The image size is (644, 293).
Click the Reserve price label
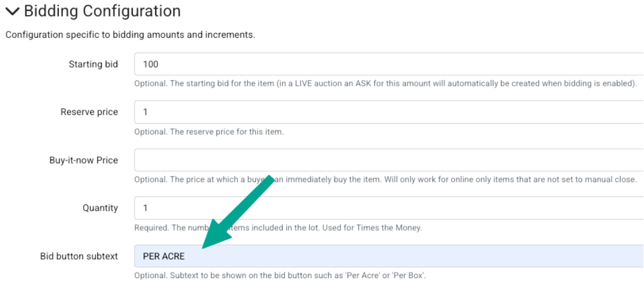tap(89, 112)
